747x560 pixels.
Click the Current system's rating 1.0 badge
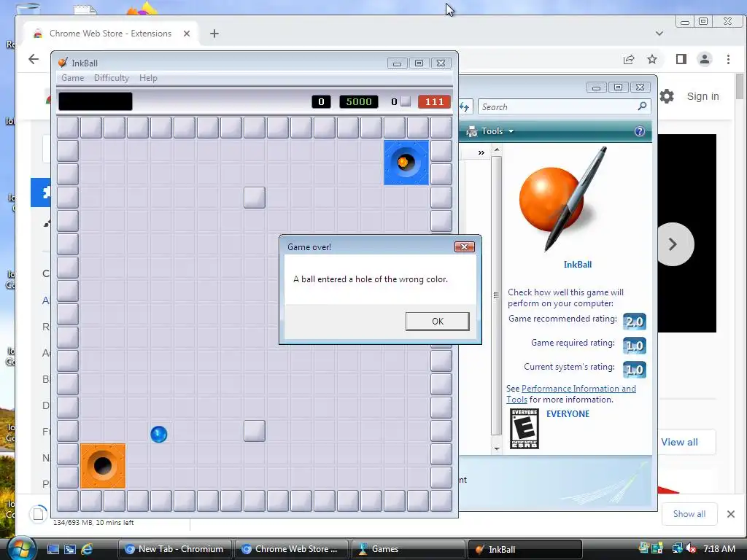tap(634, 370)
